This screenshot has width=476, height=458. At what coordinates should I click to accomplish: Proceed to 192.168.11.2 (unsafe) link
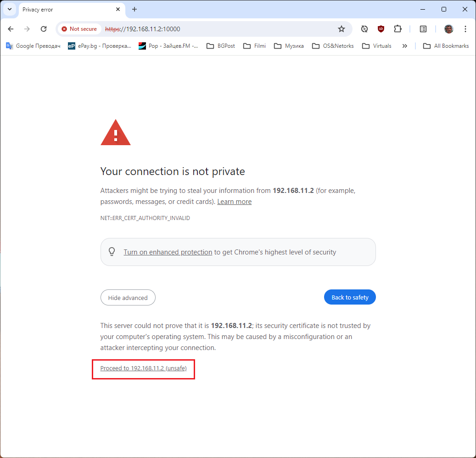coord(143,368)
